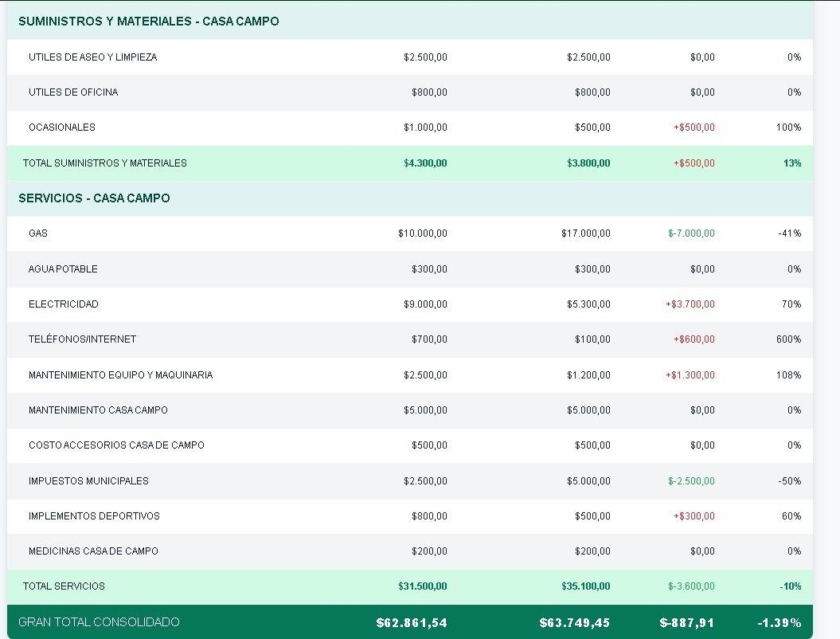Image resolution: width=840 pixels, height=639 pixels.
Task: Select the TELÉFONOS/INTERNET 600% percentage
Action: [788, 339]
